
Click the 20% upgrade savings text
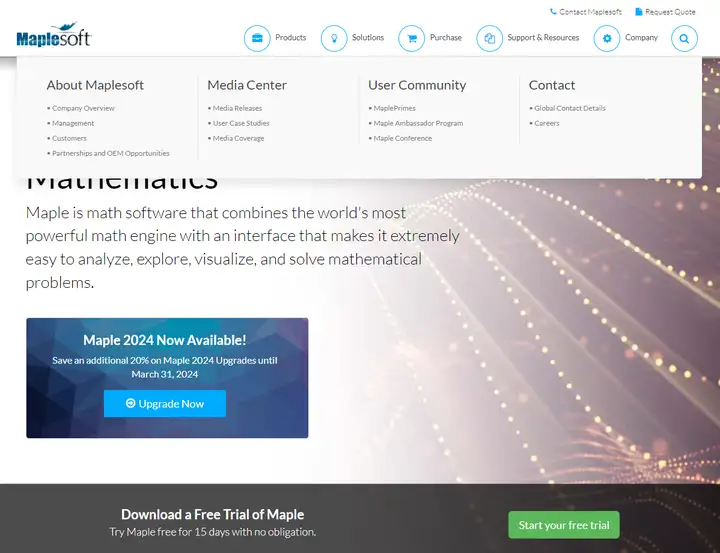[x=165, y=367]
